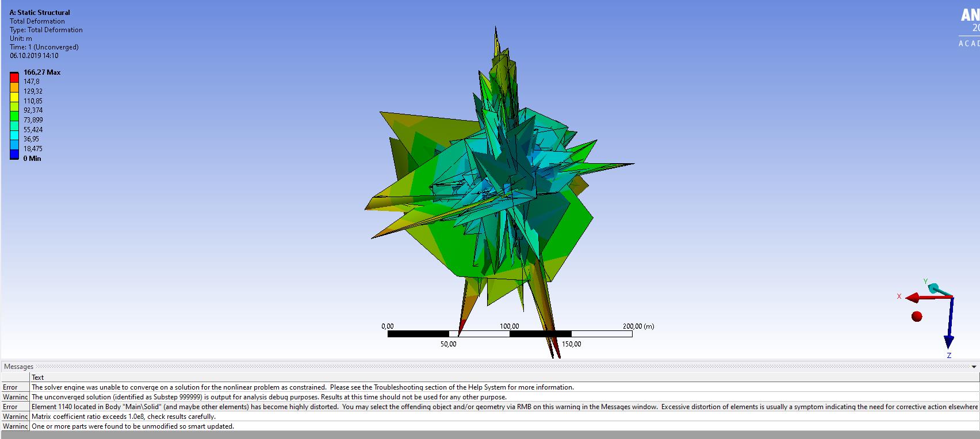Viewport: 980px width, 439px height.
Task: Click the dark blue band at legend bottom
Action: (x=14, y=154)
